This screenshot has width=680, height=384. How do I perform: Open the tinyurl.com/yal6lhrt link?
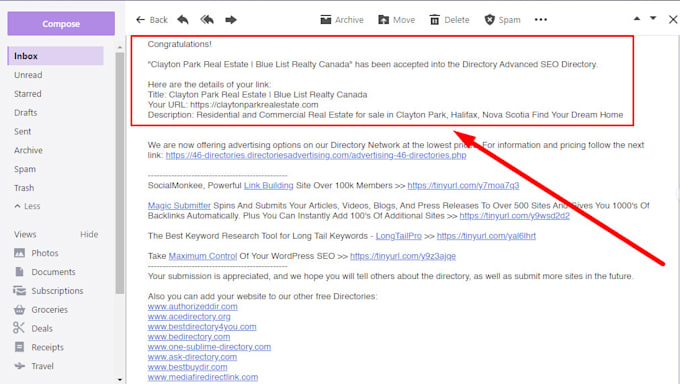[x=486, y=236]
